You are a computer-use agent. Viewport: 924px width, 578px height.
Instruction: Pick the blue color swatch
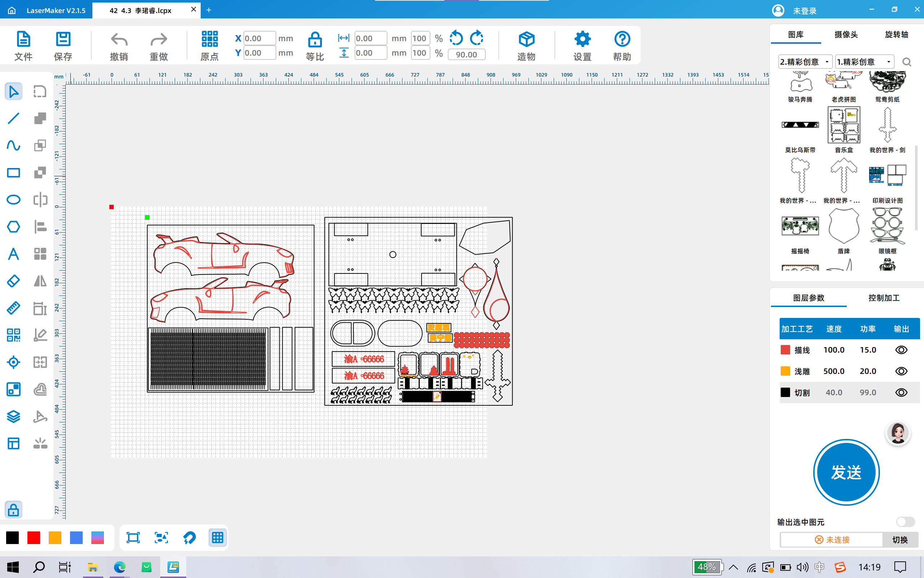tap(77, 538)
